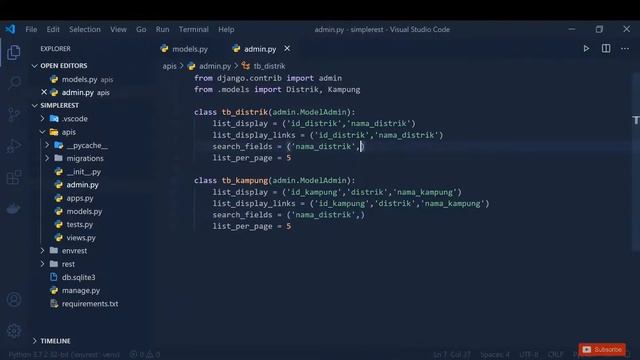The width and height of the screenshot is (640, 360).
Task: Open the Terminal menu
Action: [193, 29]
